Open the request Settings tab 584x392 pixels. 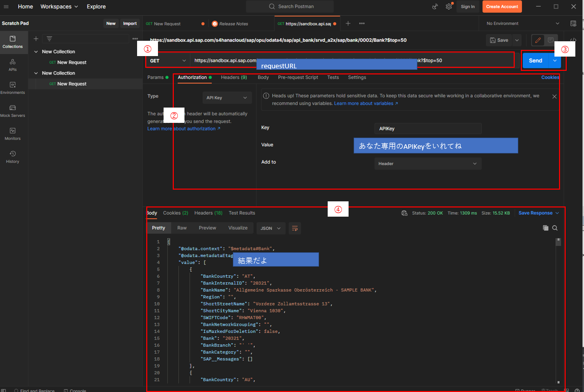(x=357, y=77)
